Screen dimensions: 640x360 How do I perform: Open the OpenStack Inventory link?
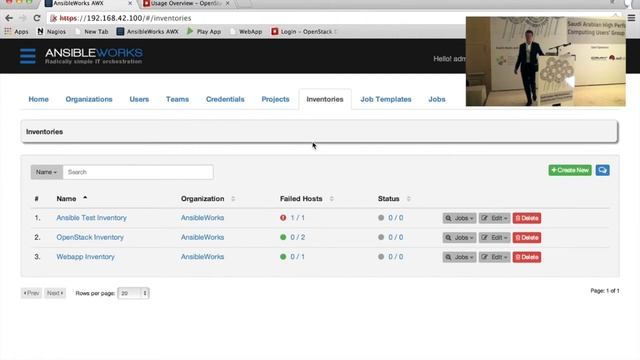click(90, 237)
